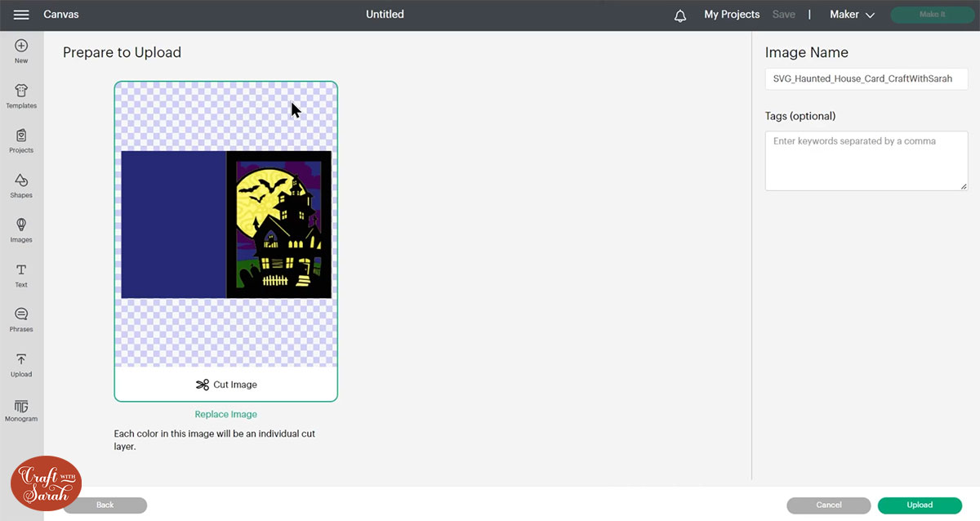980x521 pixels.
Task: Open notifications bell
Action: click(x=680, y=16)
